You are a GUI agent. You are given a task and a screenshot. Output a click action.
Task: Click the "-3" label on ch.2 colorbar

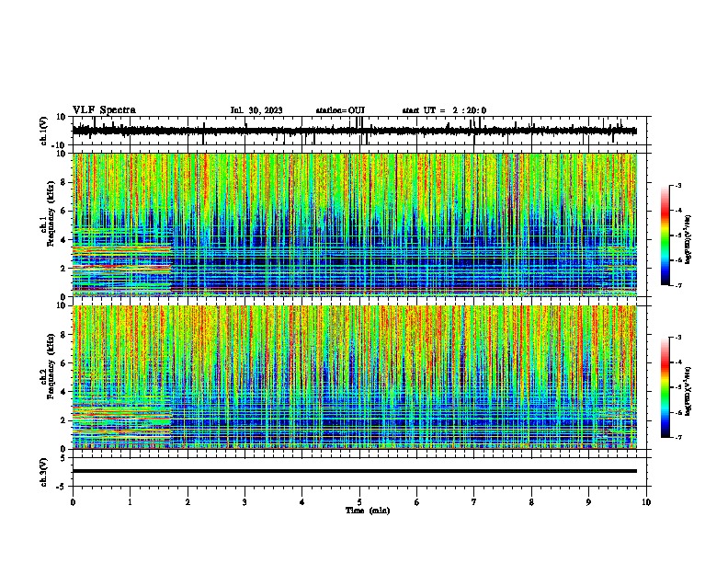[x=677, y=338]
